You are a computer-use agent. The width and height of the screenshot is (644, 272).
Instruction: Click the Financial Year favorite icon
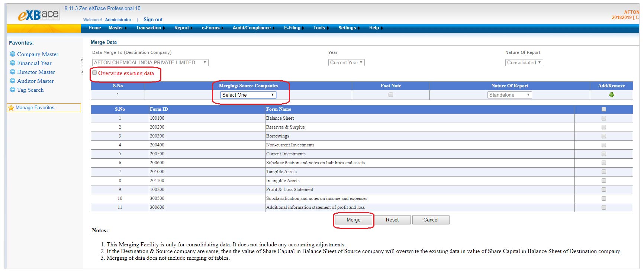(x=13, y=63)
